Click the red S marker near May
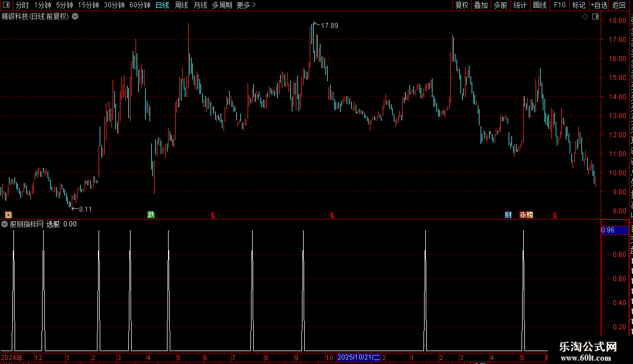Image resolution: width=633 pixels, height=364 pixels. [x=213, y=216]
